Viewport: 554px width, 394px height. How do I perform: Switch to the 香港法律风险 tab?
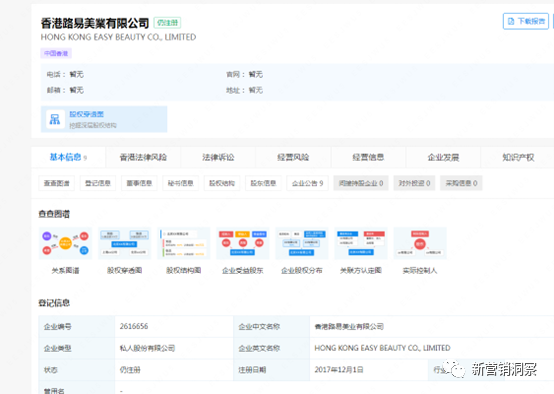[143, 157]
